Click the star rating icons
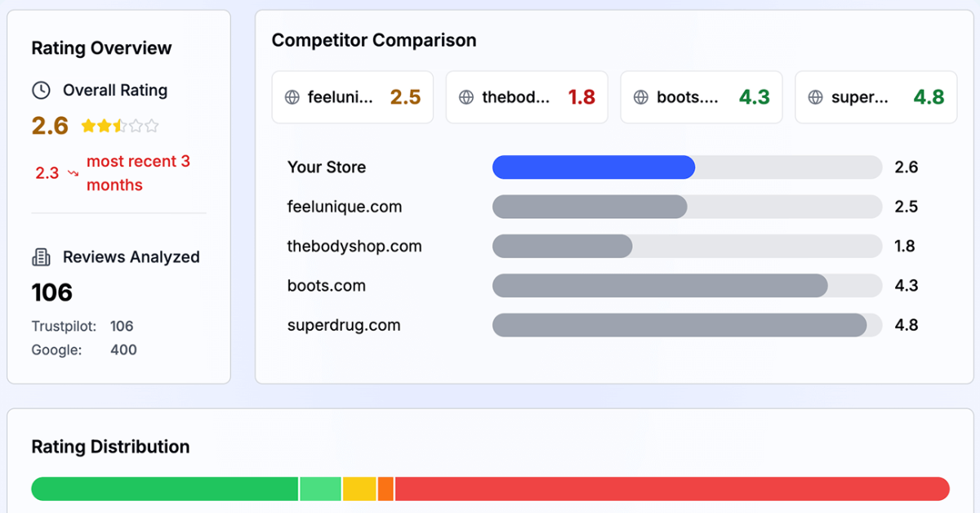The height and width of the screenshot is (513, 980). pos(119,126)
